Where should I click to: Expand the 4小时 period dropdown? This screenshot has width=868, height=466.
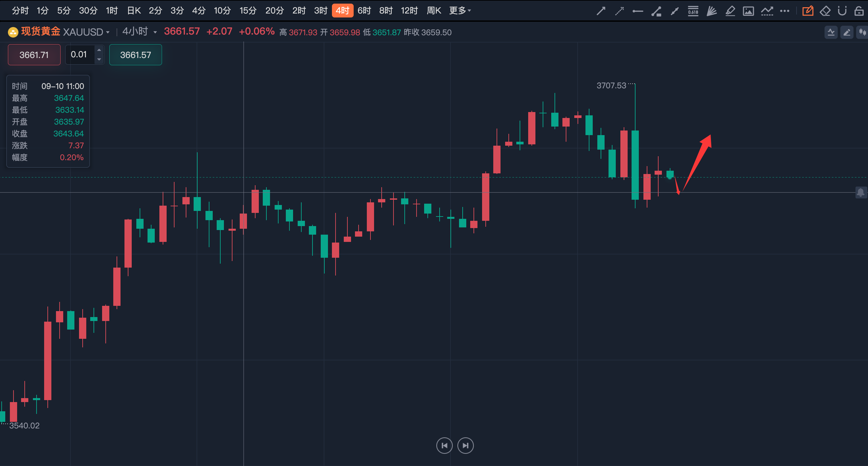coord(155,32)
